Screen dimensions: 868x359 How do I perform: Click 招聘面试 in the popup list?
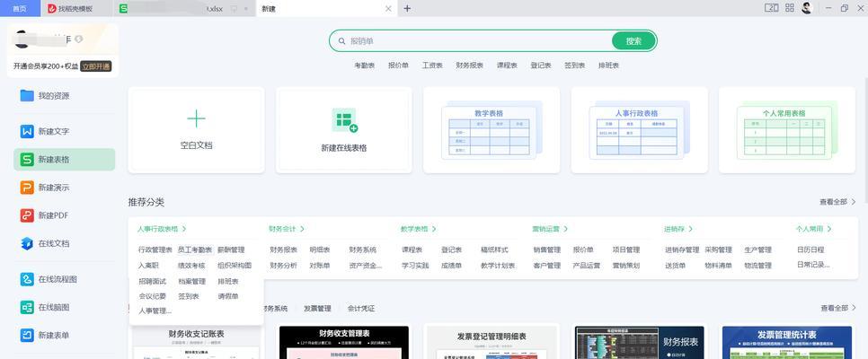click(x=152, y=282)
